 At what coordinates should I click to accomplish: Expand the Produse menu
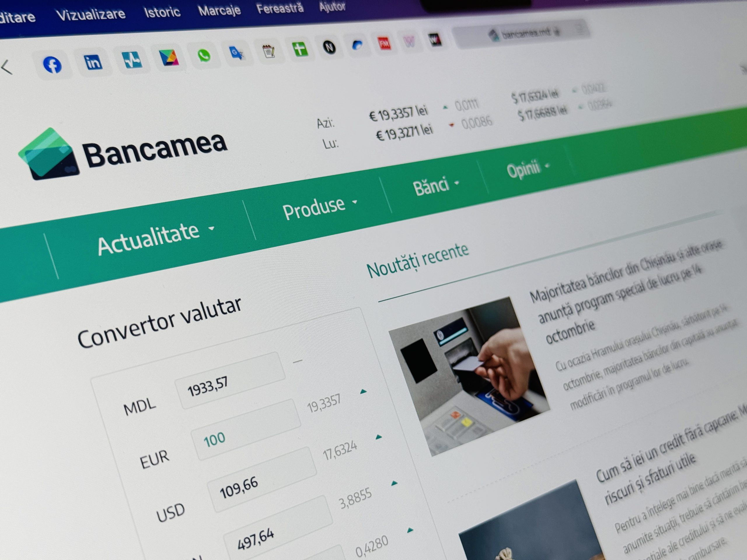pyautogui.click(x=320, y=207)
